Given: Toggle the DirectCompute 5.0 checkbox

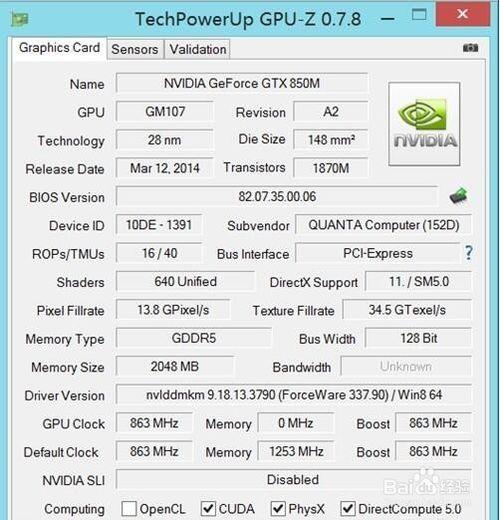Looking at the screenshot, I should [x=348, y=509].
